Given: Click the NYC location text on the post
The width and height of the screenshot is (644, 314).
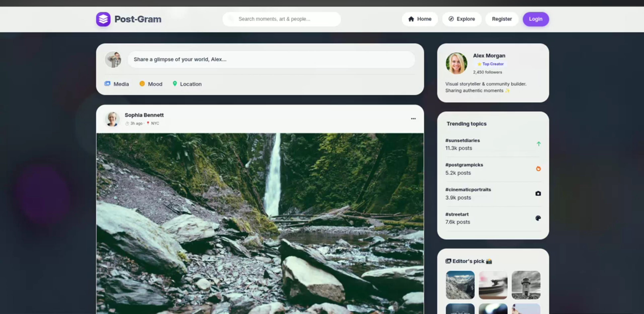Looking at the screenshot, I should coord(155,123).
